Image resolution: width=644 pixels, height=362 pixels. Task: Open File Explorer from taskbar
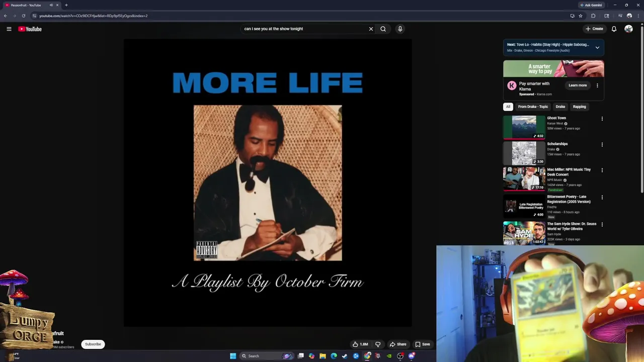coord(323,356)
